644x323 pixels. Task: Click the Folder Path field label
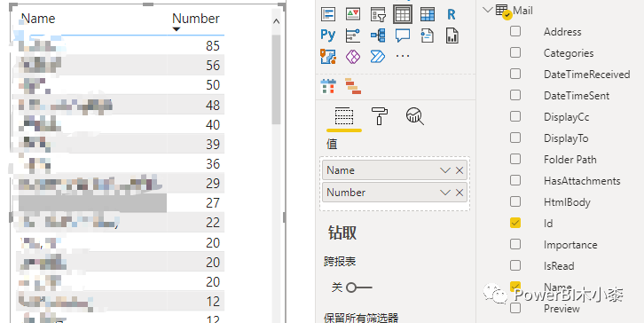569,160
